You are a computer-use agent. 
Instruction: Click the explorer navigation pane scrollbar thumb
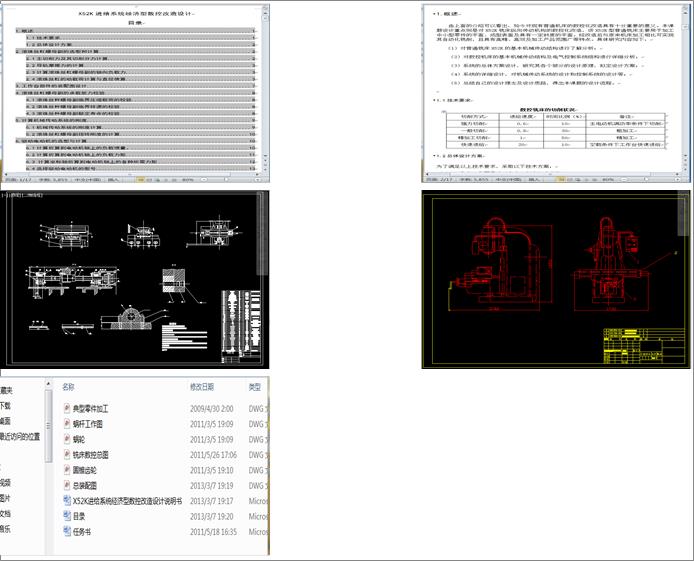(x=48, y=426)
